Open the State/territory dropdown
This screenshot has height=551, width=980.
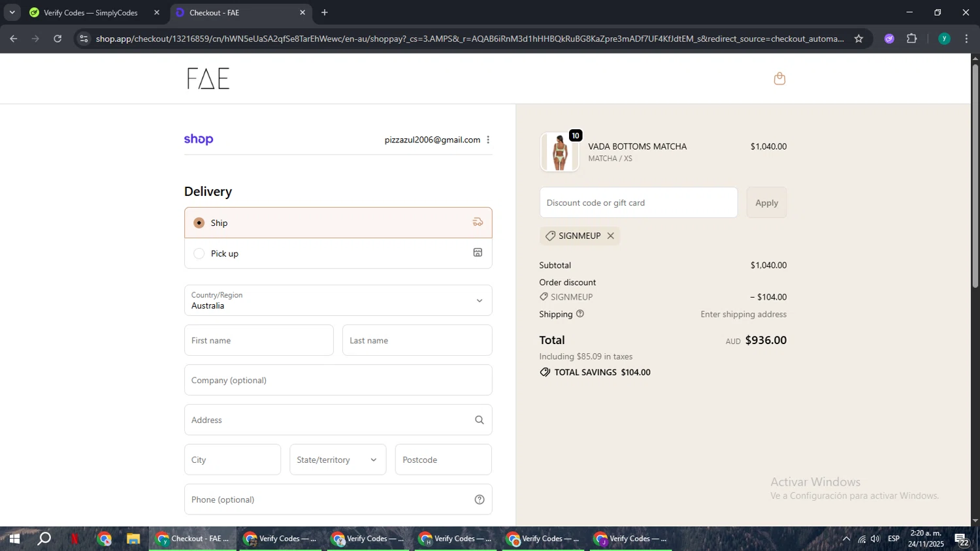point(338,460)
